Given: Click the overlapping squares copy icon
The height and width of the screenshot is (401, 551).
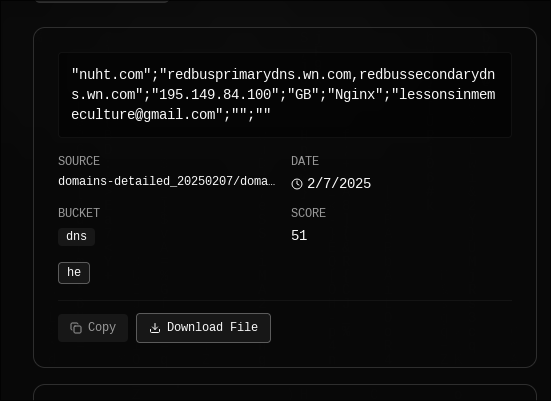Looking at the screenshot, I should coord(76,328).
